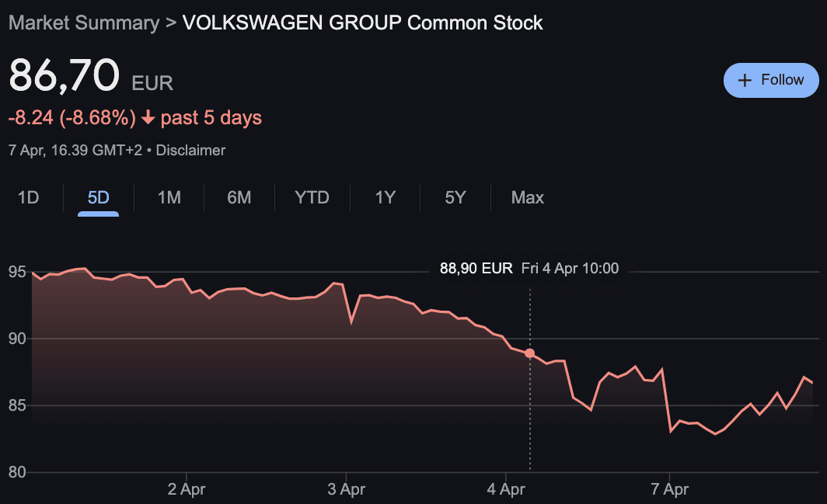The height and width of the screenshot is (504, 827).
Task: Switch to the 1M chart view
Action: pos(169,197)
